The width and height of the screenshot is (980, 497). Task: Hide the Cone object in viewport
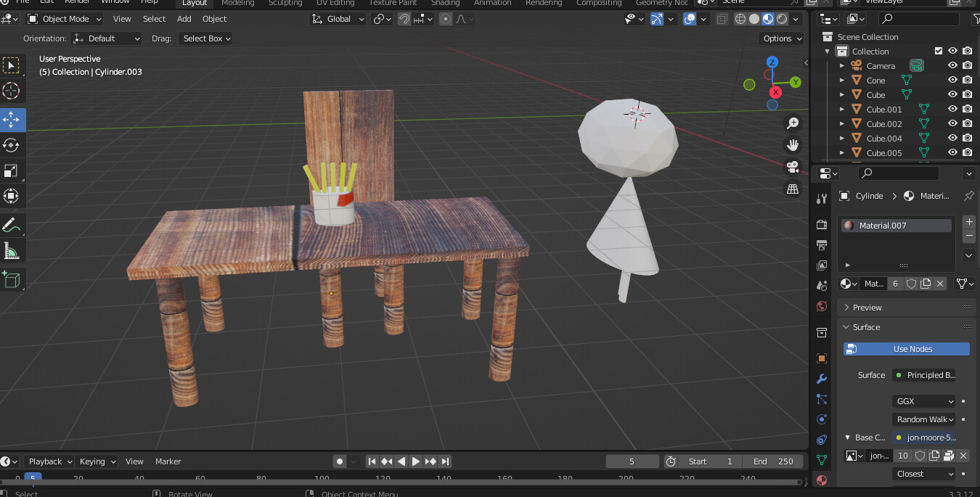click(952, 80)
